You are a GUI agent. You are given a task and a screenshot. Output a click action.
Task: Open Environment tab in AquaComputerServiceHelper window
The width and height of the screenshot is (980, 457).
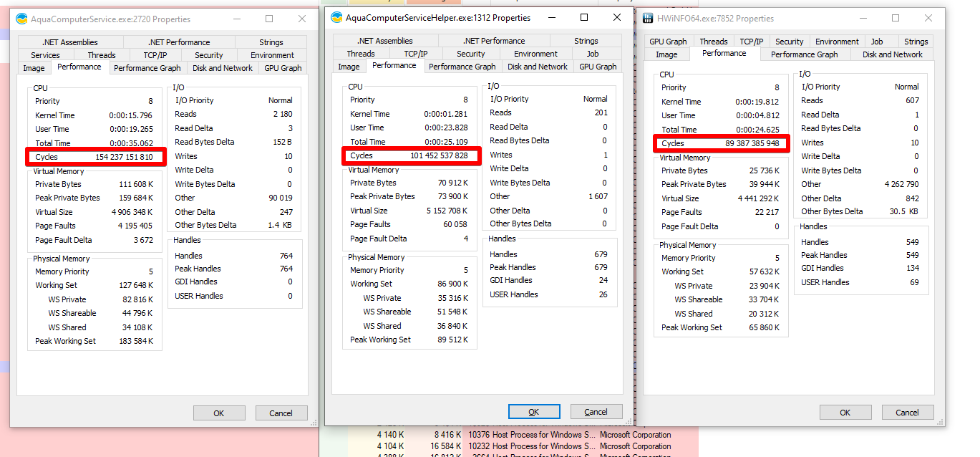(x=535, y=54)
